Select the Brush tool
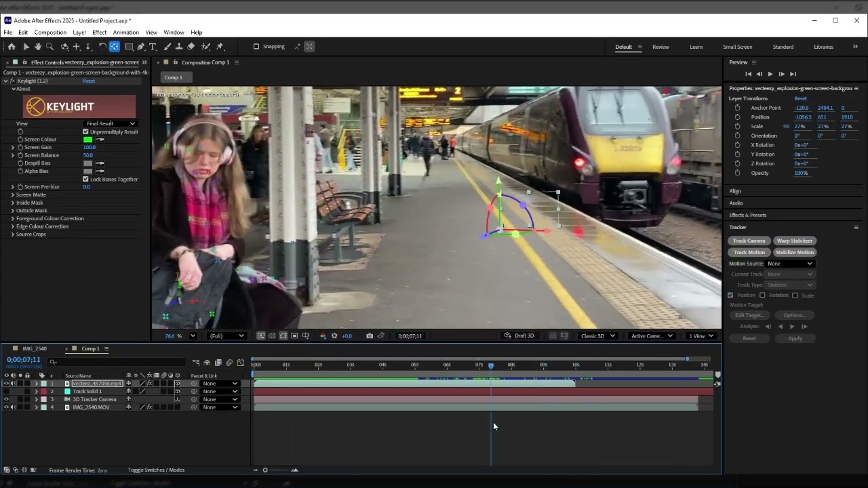This screenshot has height=488, width=868. (x=167, y=47)
